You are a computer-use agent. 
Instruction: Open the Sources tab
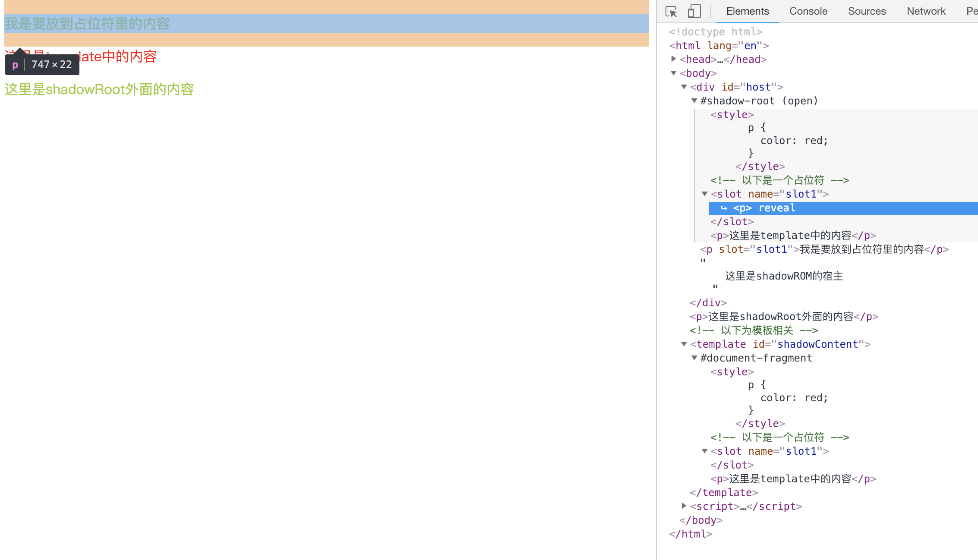867,11
